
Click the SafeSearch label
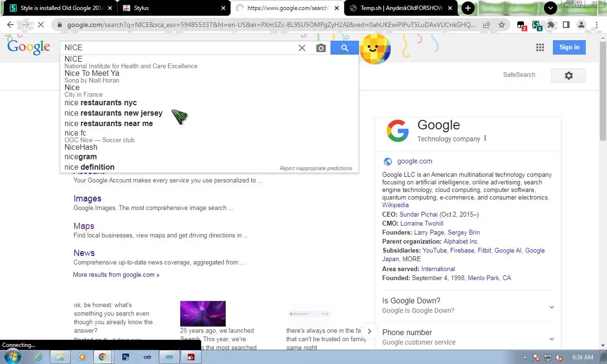519,75
